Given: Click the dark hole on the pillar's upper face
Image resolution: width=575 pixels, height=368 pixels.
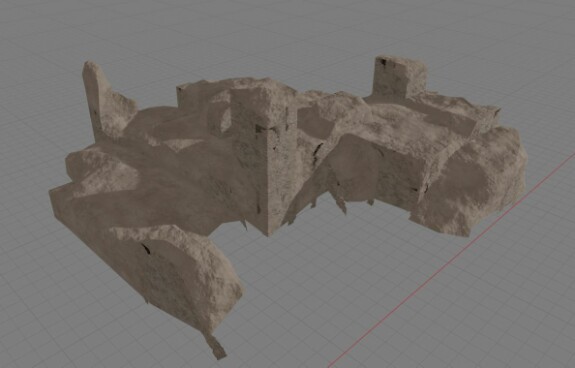Looking at the screenshot, I should [x=261, y=128].
